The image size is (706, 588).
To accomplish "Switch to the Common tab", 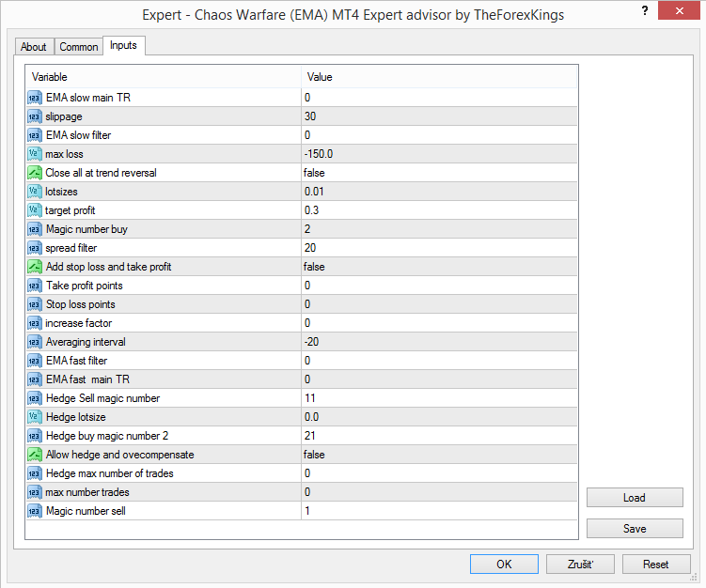I will (79, 47).
